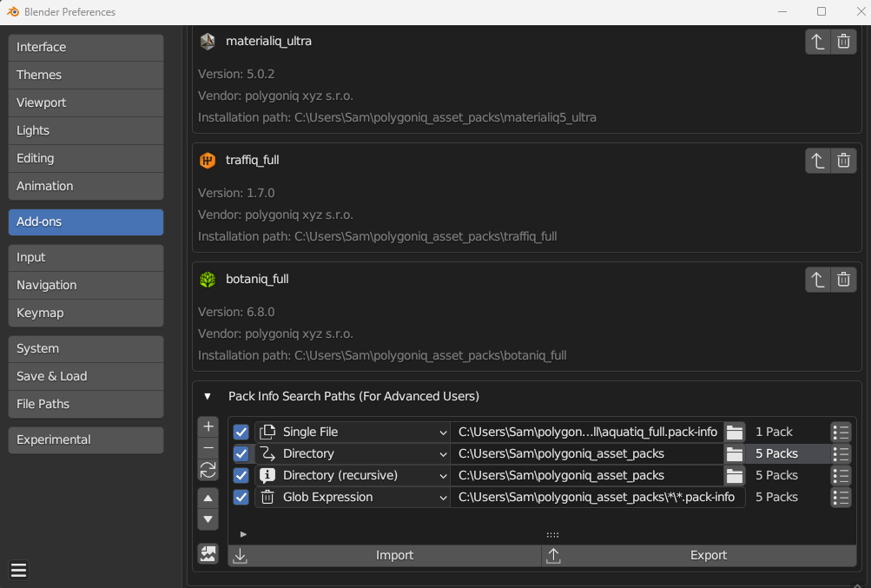Image resolution: width=871 pixels, height=588 pixels.
Task: Click 'Version: 6.8.0' text under botaniq_full
Action: point(236,312)
